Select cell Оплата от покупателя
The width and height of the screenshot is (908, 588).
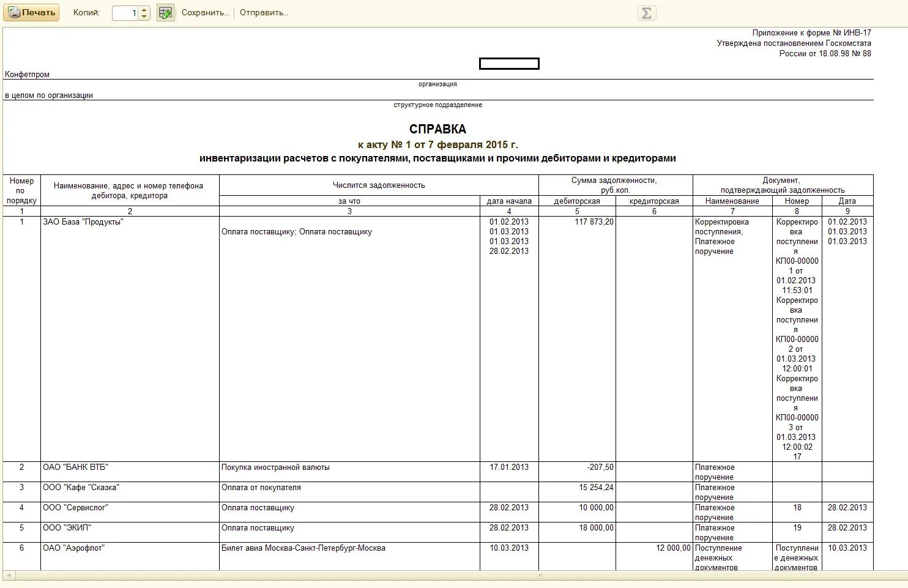pos(349,492)
